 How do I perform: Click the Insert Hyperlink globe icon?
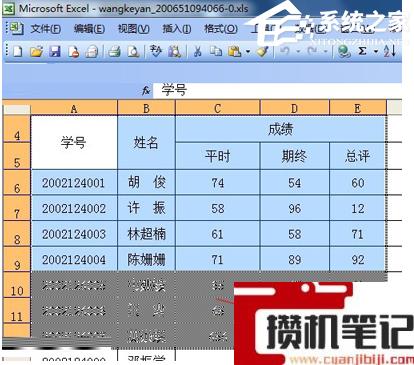tap(344, 52)
